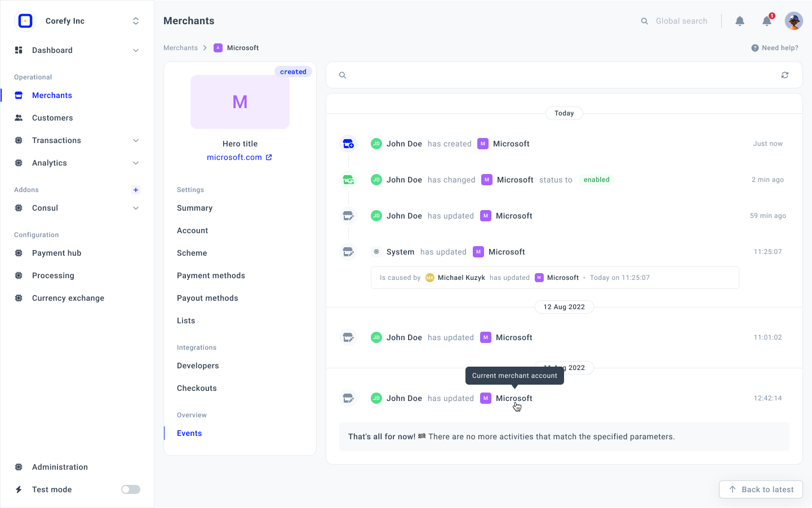Screen dimensions: 812x508
Task: Open the Scheme settings tab
Action: (x=192, y=253)
